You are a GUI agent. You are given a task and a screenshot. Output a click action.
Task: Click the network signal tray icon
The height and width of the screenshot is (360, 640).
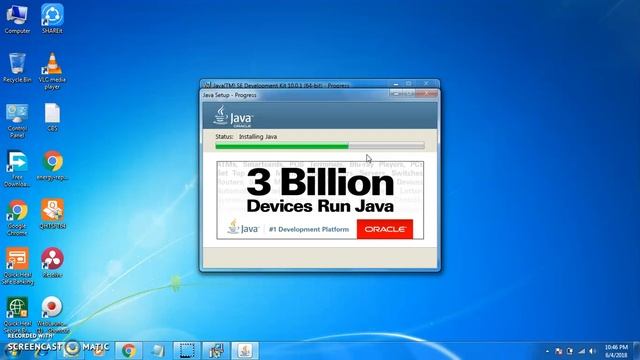(582, 351)
